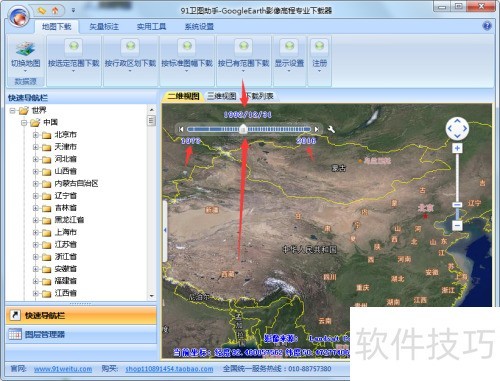Image resolution: width=500 pixels, height=381 pixels.
Task: Select 福建省 in the navigation tree
Action: coord(65,281)
